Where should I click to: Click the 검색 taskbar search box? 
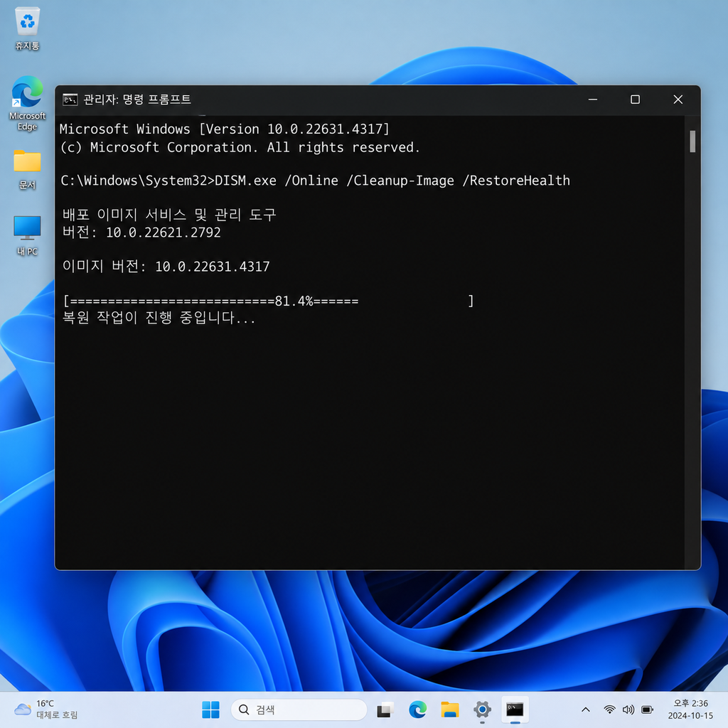coord(299,710)
